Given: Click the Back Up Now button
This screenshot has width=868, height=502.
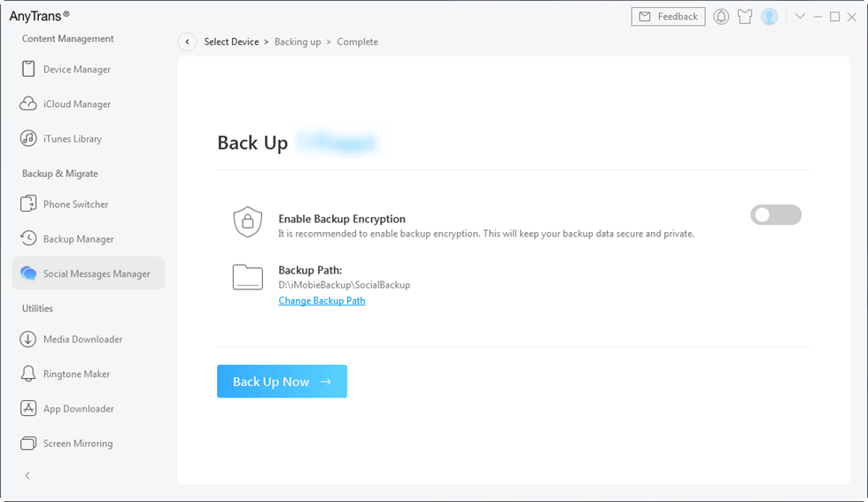Looking at the screenshot, I should point(282,382).
